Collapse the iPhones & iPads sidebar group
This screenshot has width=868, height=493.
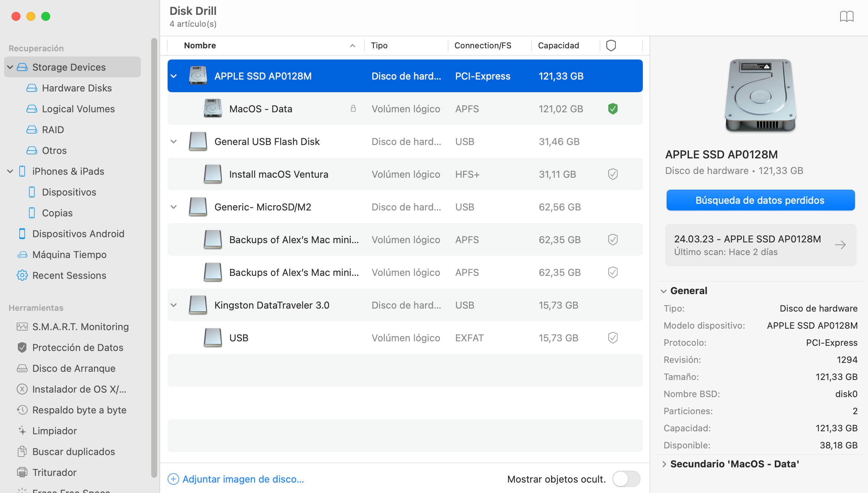[x=10, y=171]
